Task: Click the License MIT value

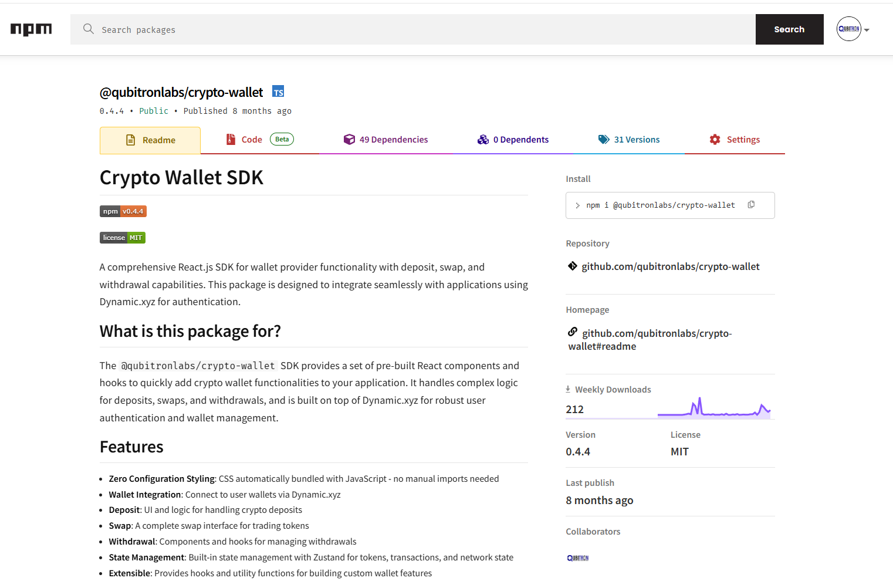Action: click(679, 452)
